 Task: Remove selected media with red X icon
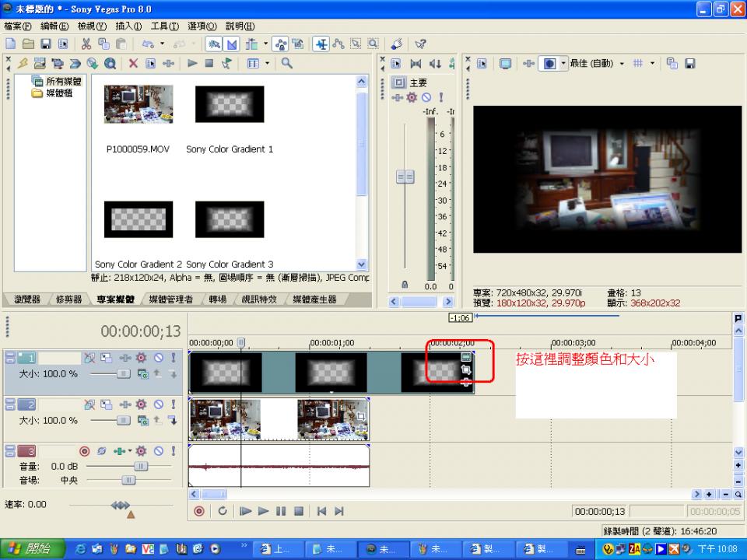[133, 63]
